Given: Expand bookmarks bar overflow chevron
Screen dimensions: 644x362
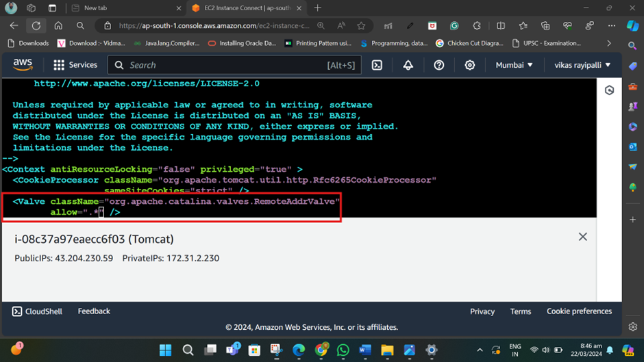Looking at the screenshot, I should pos(609,43).
